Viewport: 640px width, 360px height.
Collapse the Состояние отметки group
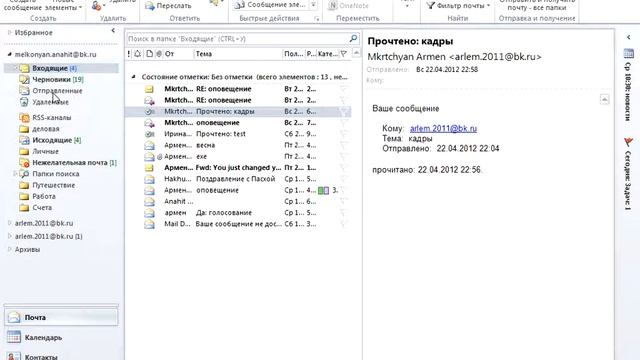(x=133, y=77)
